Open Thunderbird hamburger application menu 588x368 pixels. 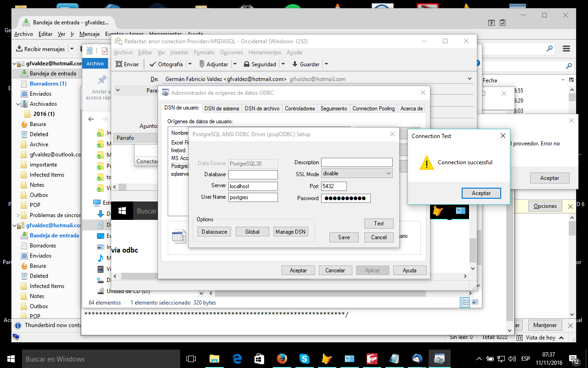pos(566,49)
